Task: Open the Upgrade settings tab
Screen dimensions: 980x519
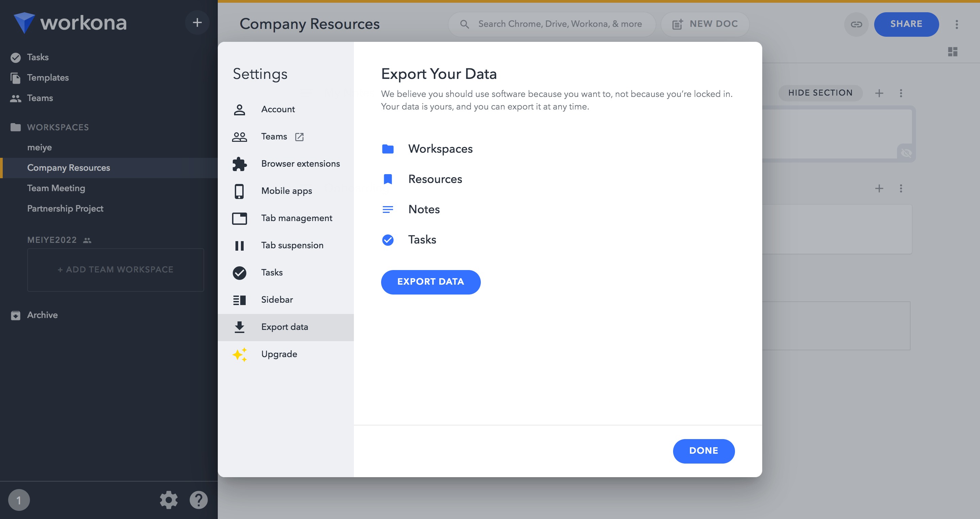Action: coord(286,354)
